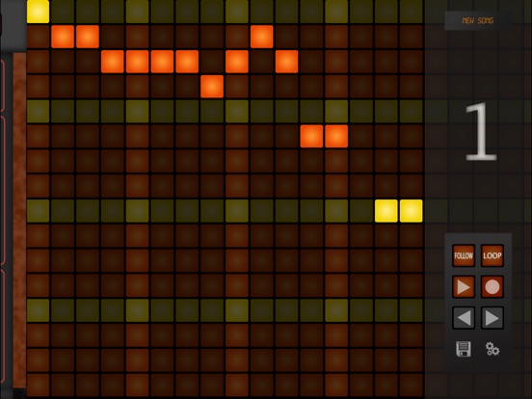
Task: Turn off first lit orange note in second row
Action: point(63,37)
